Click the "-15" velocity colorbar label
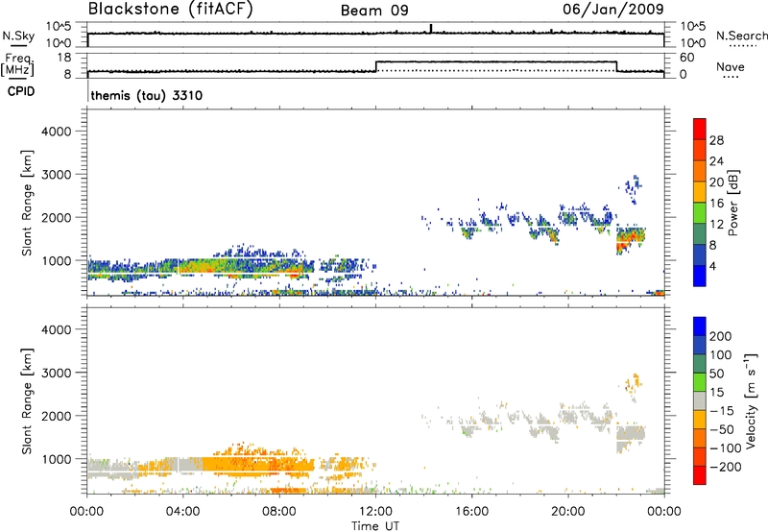 coord(721,411)
